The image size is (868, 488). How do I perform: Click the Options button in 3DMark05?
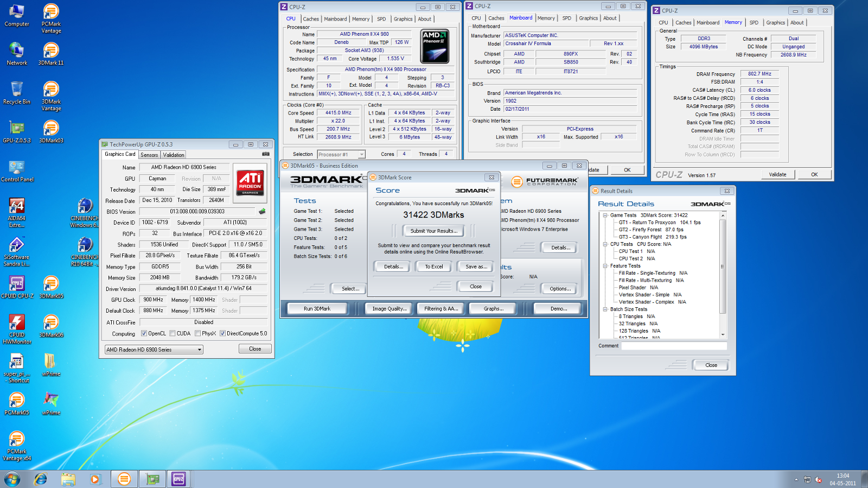click(559, 289)
